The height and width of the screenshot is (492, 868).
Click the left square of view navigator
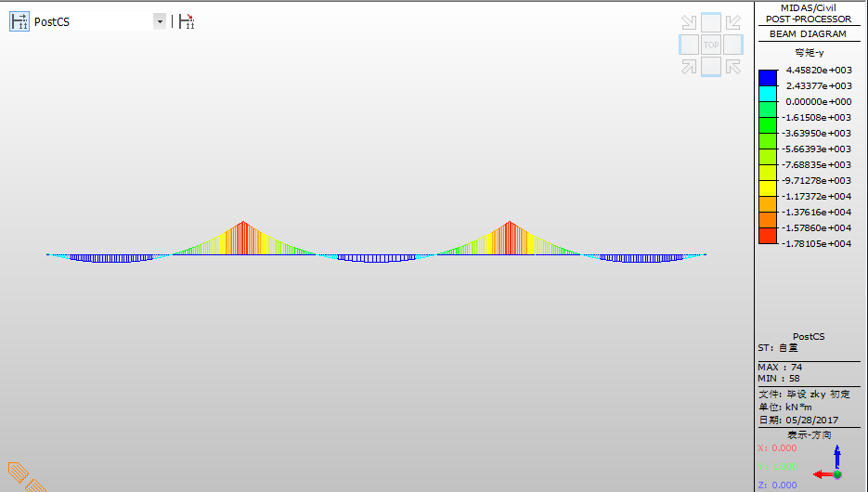pyautogui.click(x=689, y=45)
